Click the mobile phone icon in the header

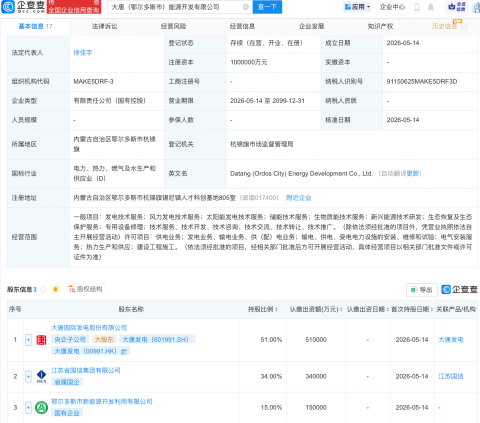click(417, 7)
